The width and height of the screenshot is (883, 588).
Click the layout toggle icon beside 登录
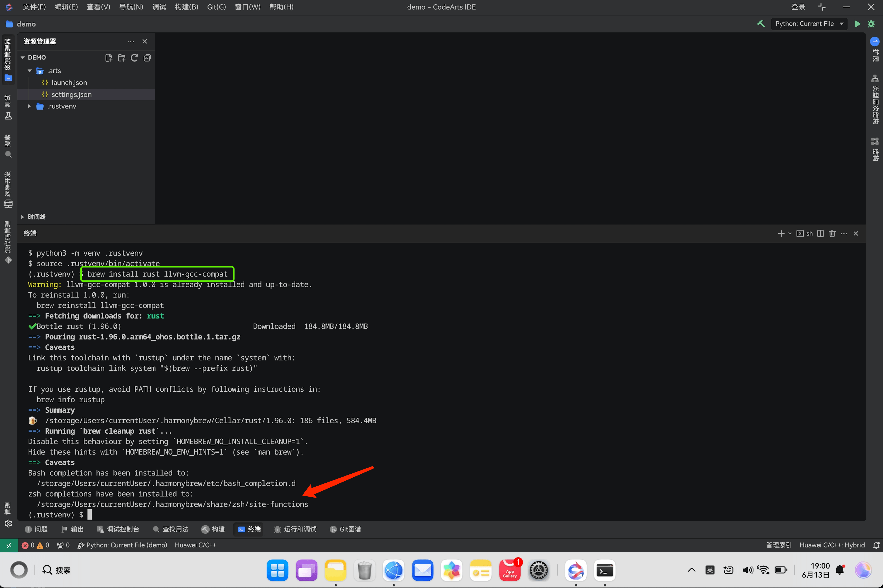tap(822, 7)
